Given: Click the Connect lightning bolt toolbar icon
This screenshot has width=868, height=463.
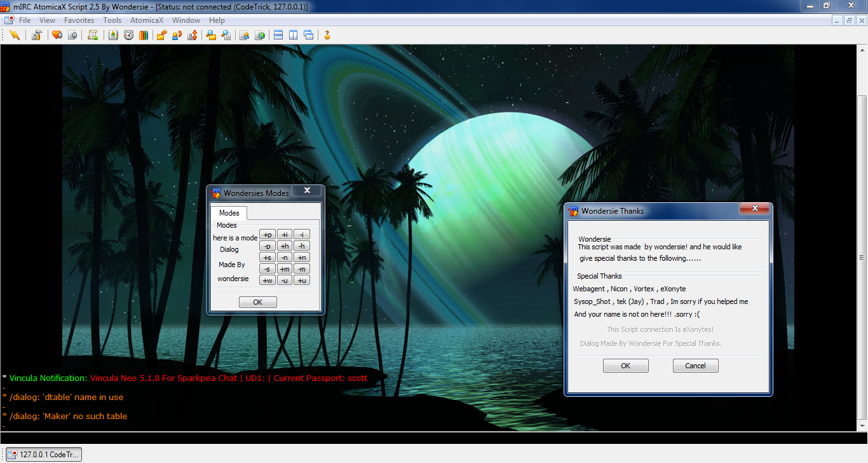Looking at the screenshot, I should pyautogui.click(x=14, y=35).
